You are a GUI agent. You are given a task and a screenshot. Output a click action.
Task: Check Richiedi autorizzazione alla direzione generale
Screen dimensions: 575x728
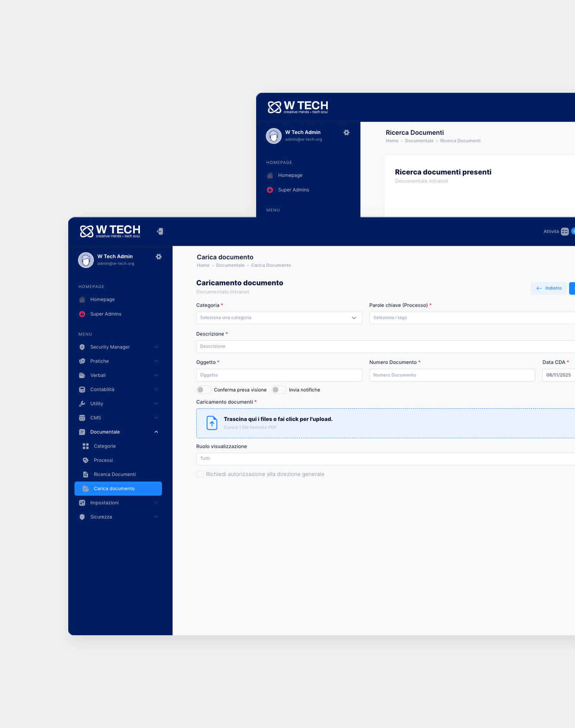[x=200, y=474]
